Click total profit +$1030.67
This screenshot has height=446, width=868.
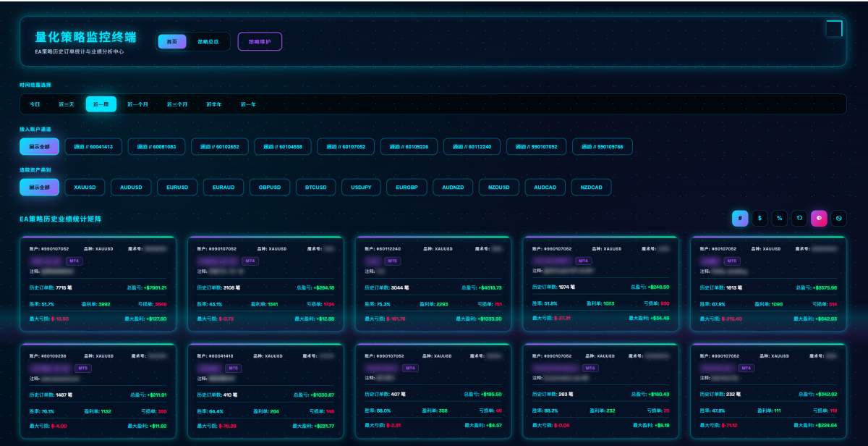point(322,395)
